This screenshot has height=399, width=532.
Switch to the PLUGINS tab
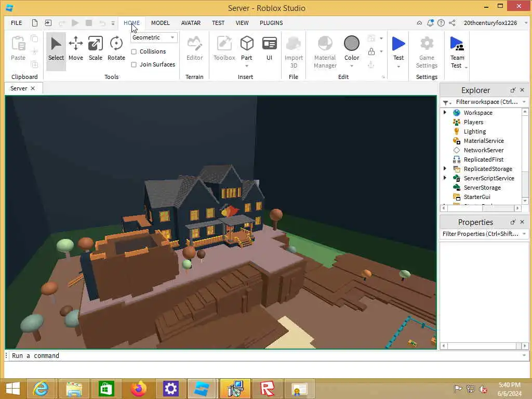(x=271, y=23)
